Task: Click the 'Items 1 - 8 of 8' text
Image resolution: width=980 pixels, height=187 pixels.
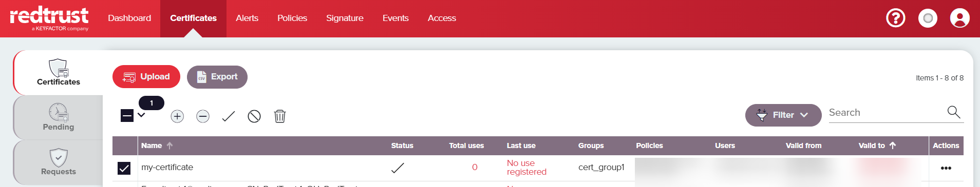Action: (x=939, y=78)
